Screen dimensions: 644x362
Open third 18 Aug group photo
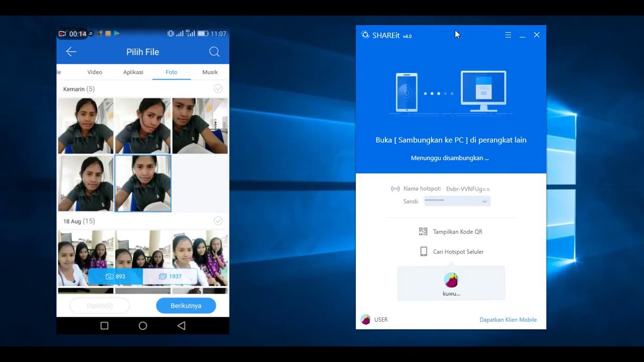[x=200, y=258]
